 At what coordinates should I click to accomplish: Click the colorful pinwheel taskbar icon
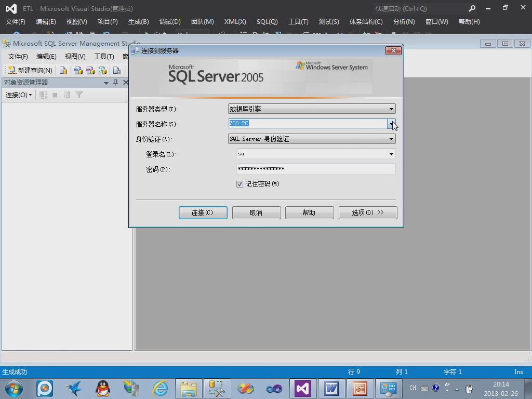[x=246, y=389]
